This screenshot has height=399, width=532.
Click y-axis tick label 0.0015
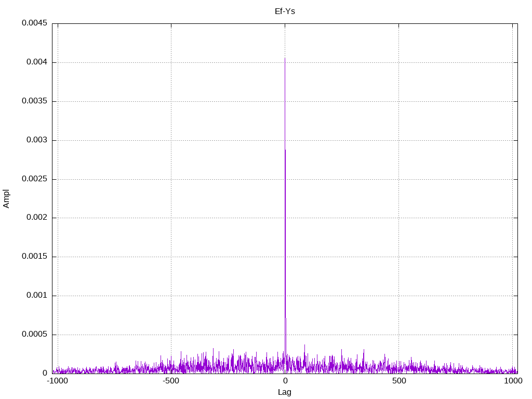[35, 256]
